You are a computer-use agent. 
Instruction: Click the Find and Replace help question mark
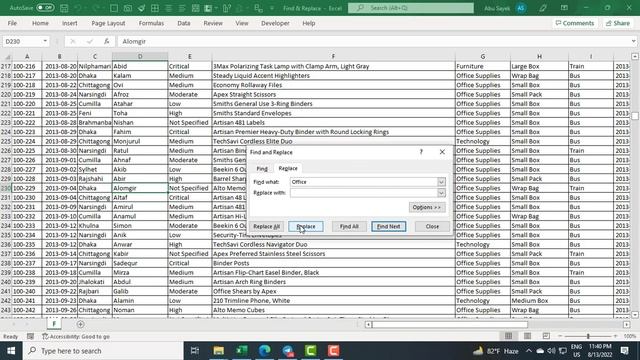click(x=421, y=152)
